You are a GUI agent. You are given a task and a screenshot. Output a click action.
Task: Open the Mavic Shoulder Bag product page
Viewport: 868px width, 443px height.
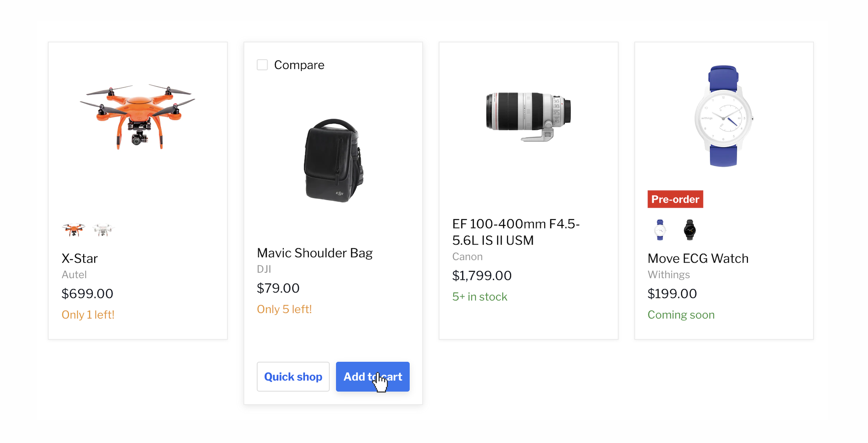click(x=314, y=253)
